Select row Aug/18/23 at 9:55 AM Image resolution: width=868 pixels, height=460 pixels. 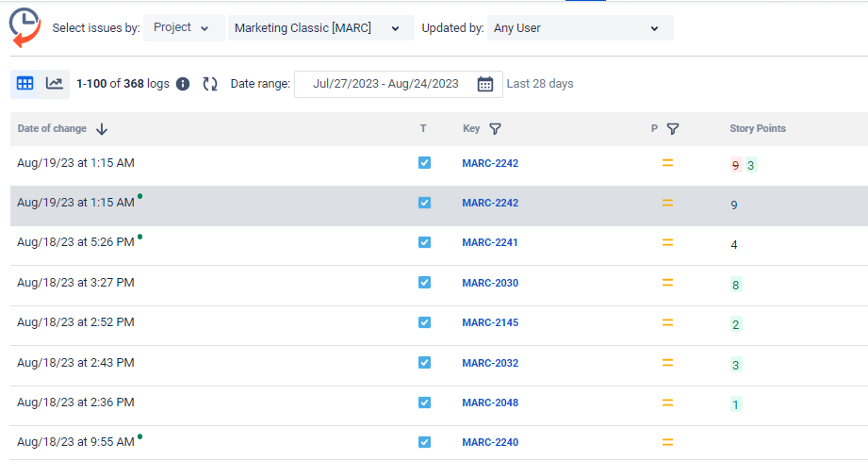point(439,443)
